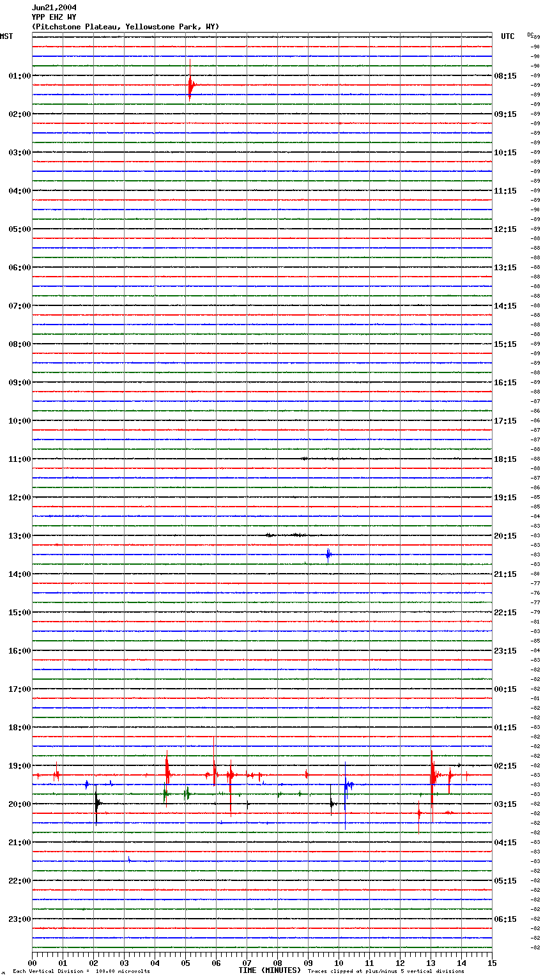543x980 pixels.
Task: Click the "Traces clipped" footer note
Action: tap(386, 971)
